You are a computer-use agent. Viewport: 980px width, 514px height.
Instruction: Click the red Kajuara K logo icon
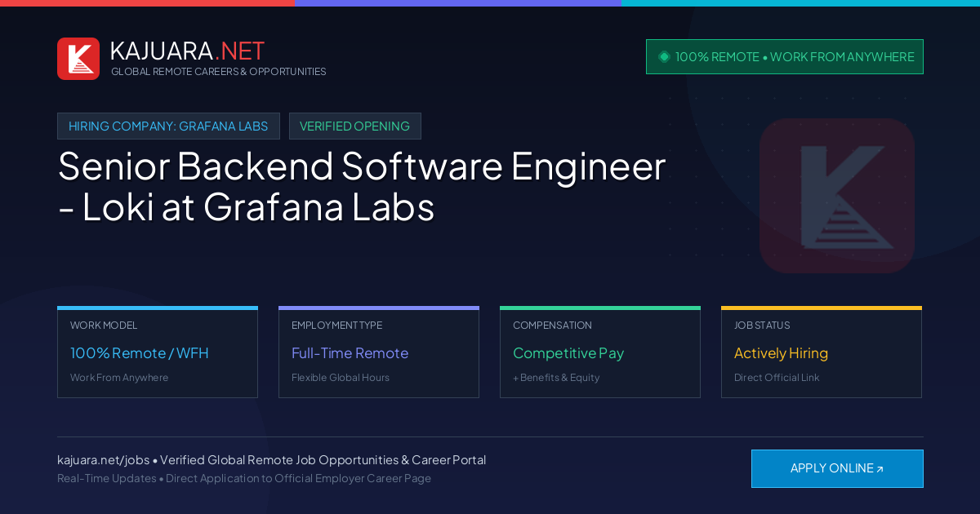tap(78, 59)
